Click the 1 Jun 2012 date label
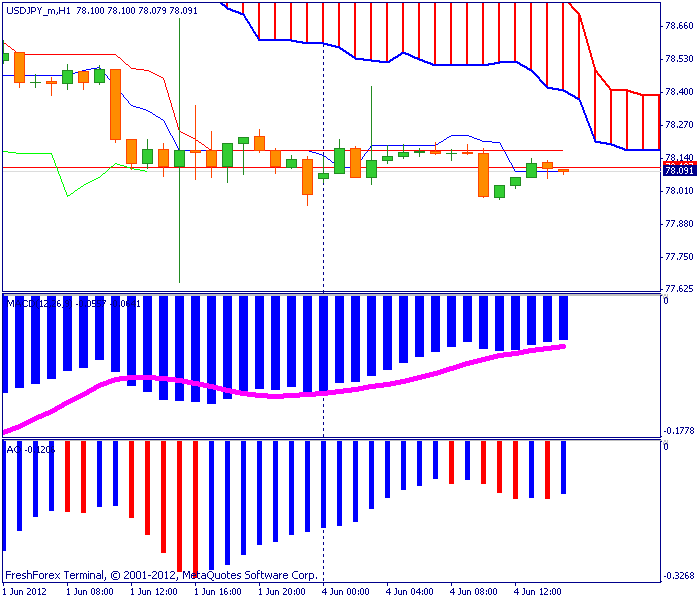Image resolution: width=700 pixels, height=600 pixels. click(25, 592)
